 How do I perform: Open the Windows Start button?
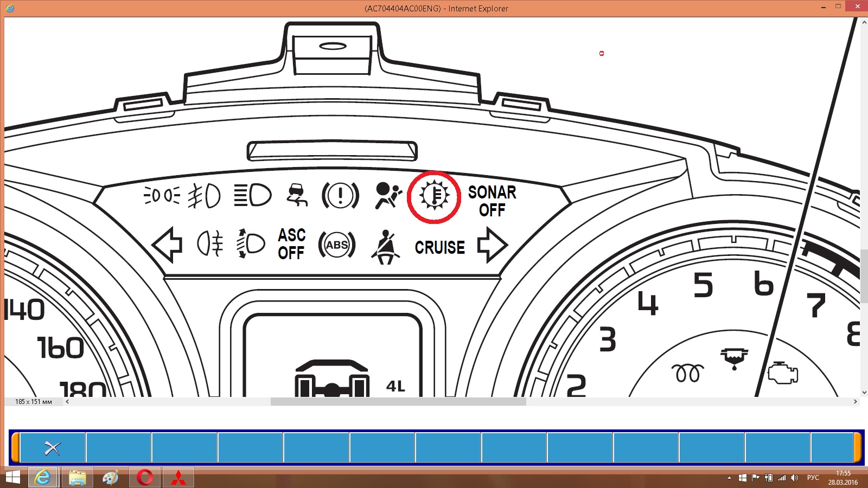point(12,478)
